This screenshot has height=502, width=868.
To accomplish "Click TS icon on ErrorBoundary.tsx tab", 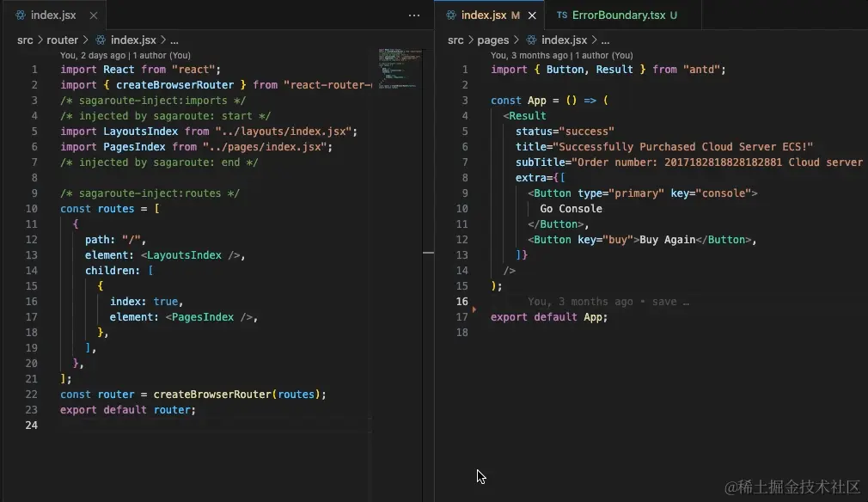I will 562,15.
